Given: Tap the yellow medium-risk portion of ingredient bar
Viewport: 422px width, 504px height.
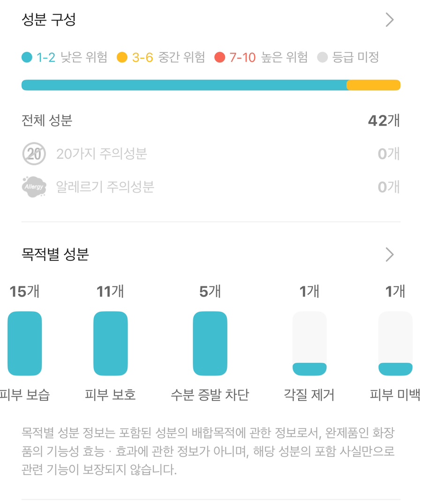Looking at the screenshot, I should (x=373, y=85).
